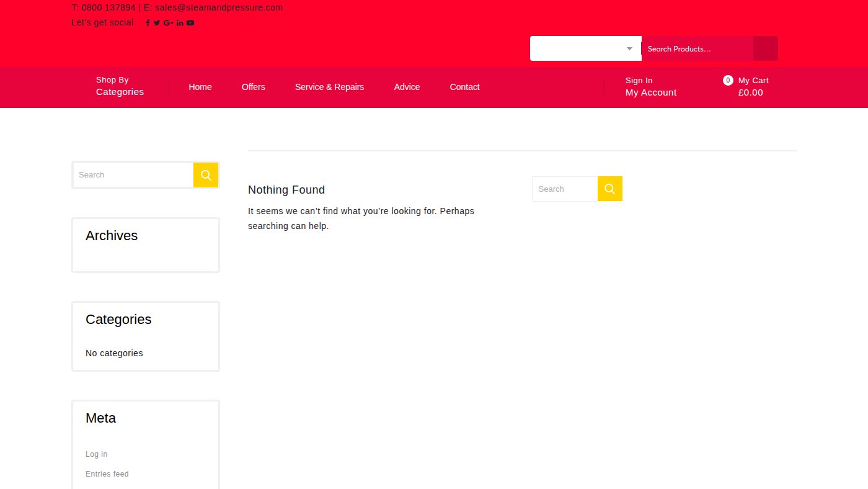
Task: Focus the Search field in main content
Action: [565, 189]
